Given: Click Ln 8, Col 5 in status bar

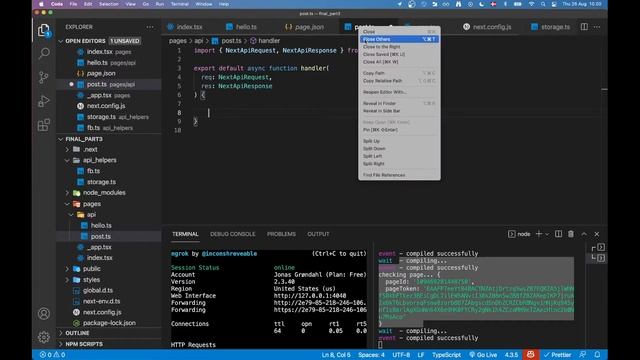Looking at the screenshot, I should (x=336, y=355).
